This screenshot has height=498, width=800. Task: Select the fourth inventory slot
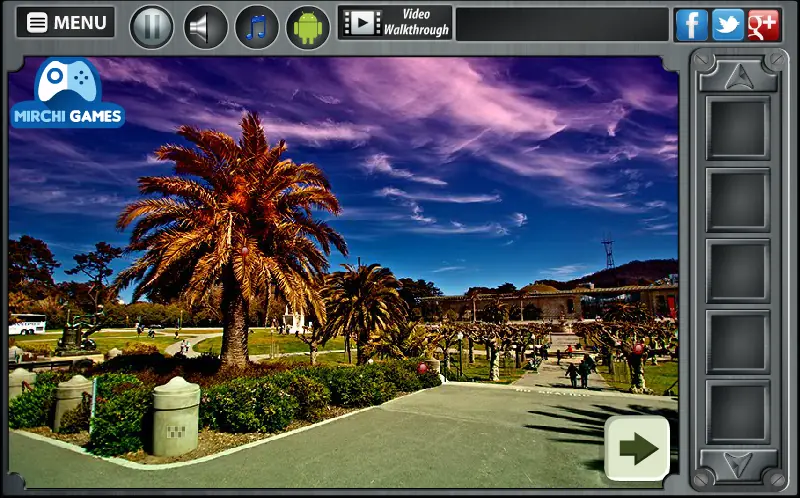[738, 342]
